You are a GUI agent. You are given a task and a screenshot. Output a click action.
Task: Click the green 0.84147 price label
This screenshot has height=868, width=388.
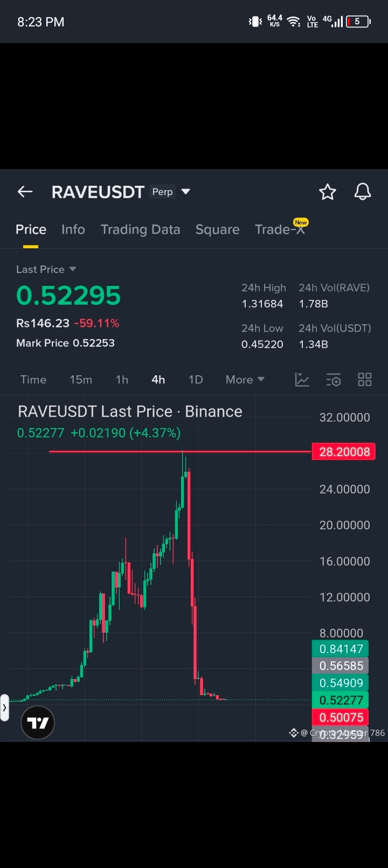click(341, 649)
